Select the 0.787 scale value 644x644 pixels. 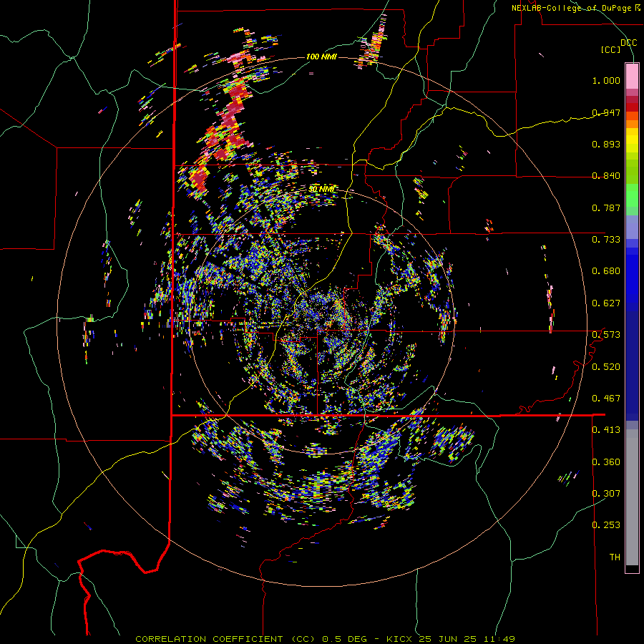coord(606,208)
